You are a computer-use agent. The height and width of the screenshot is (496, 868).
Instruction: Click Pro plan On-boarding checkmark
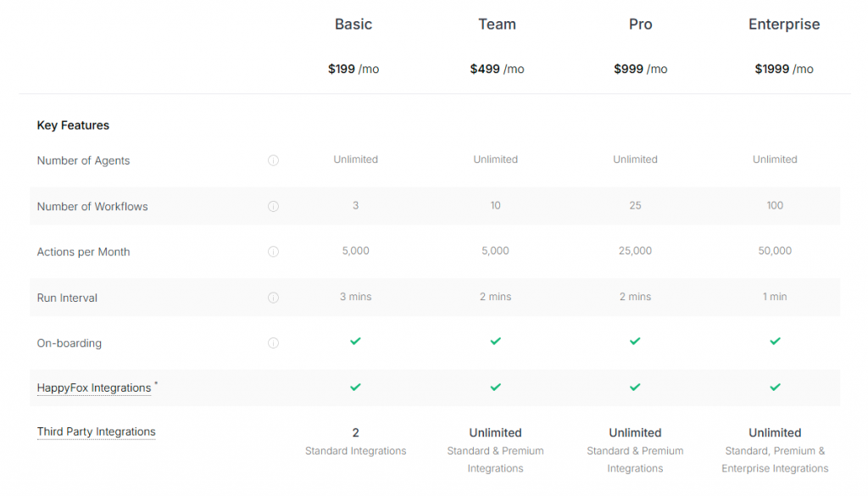tap(635, 341)
